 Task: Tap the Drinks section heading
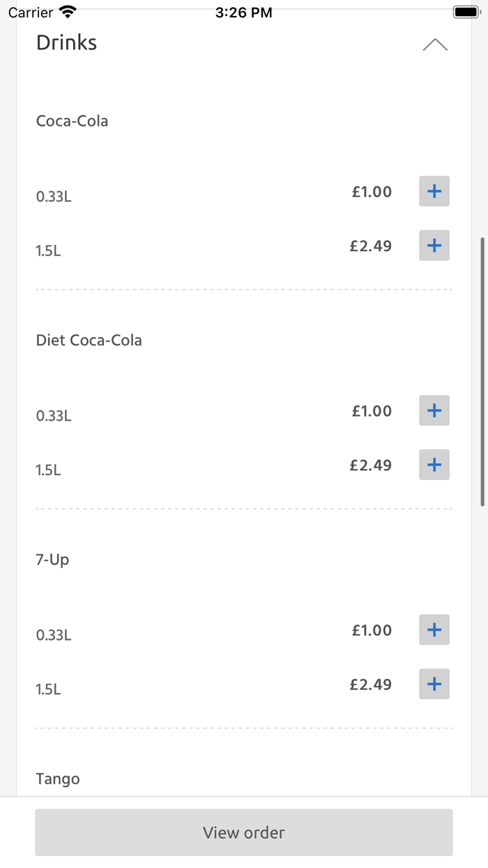point(67,43)
